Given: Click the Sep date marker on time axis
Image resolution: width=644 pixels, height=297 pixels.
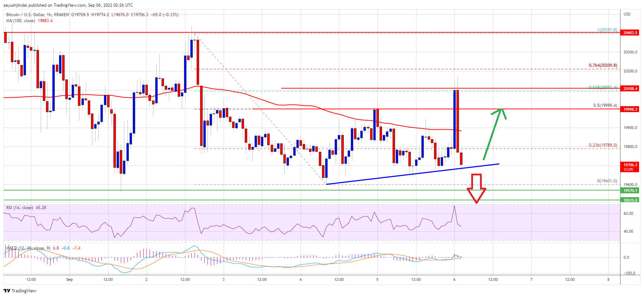Looking at the screenshot, I should [70, 279].
